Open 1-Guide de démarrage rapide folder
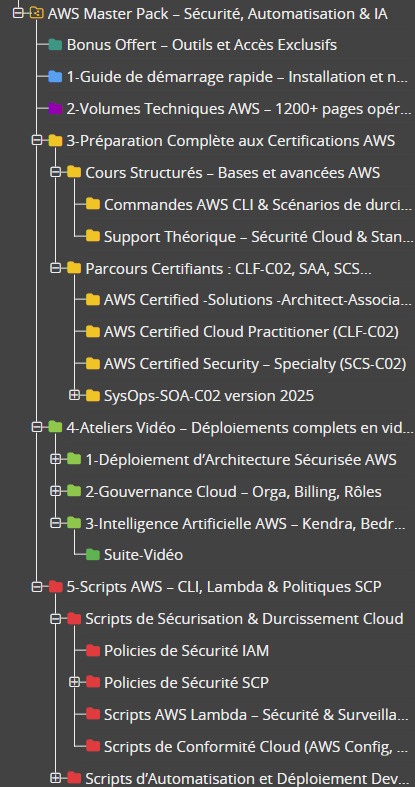 237,77
